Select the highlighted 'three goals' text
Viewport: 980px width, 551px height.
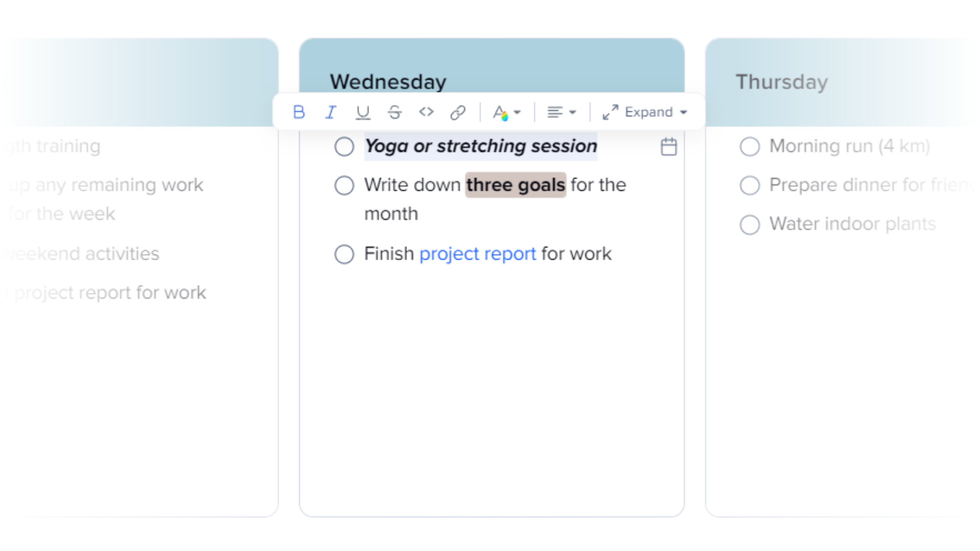(515, 185)
